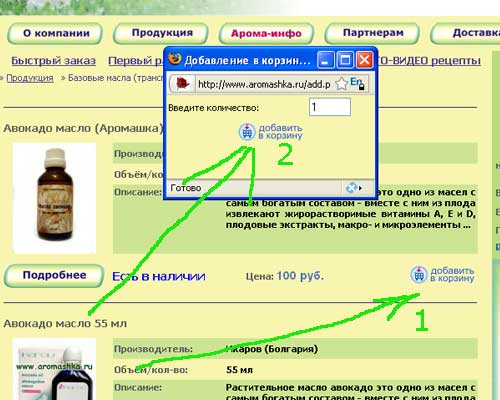Click Подробнее button for avocado oil

[54, 275]
